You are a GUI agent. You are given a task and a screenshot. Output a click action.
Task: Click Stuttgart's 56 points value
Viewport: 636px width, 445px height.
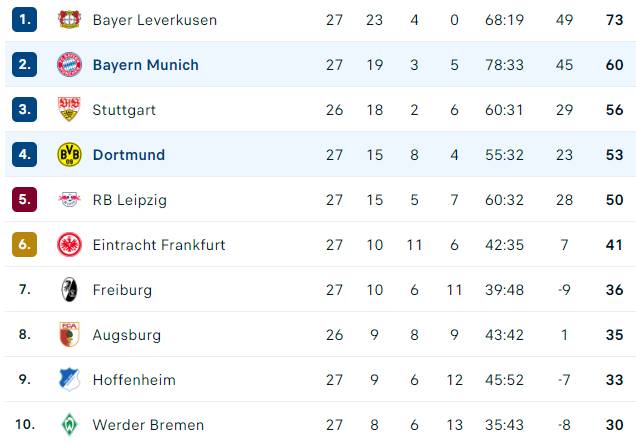(x=614, y=110)
